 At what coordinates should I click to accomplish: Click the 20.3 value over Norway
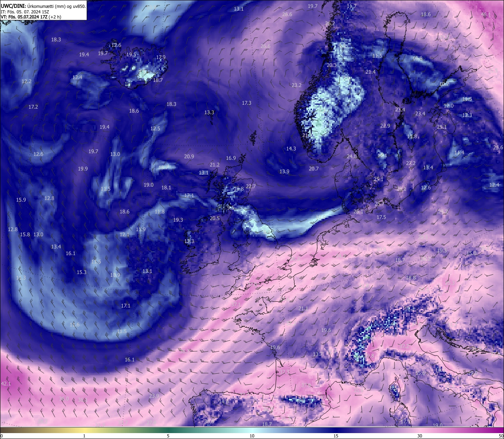click(x=332, y=65)
